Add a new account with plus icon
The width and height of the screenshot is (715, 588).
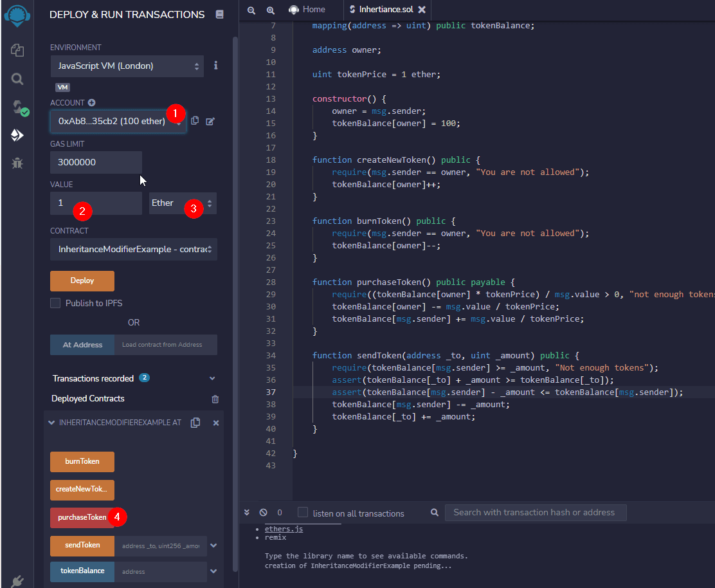click(x=92, y=103)
